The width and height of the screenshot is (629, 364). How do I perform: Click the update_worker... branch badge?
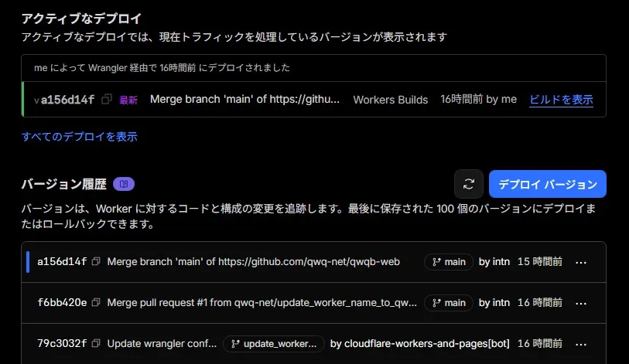point(273,343)
